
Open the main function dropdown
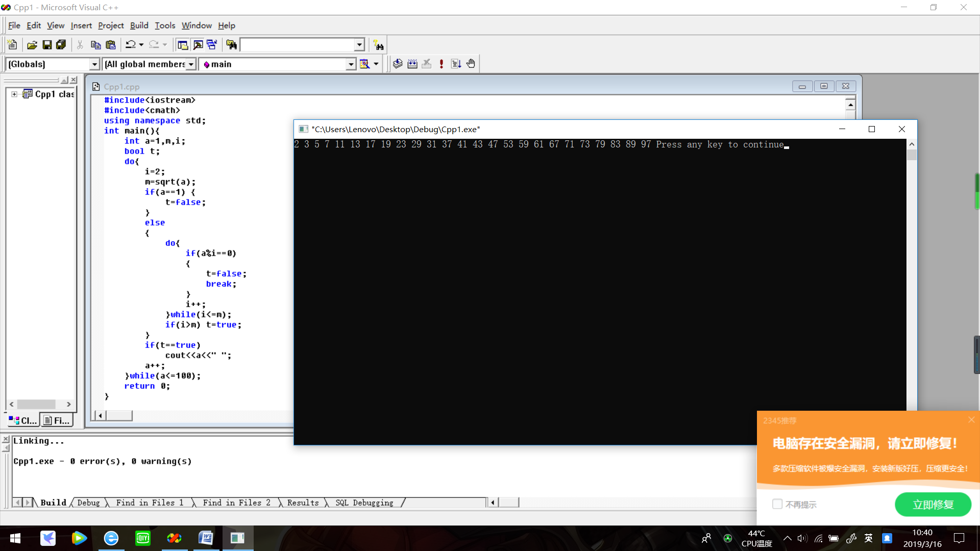(351, 64)
